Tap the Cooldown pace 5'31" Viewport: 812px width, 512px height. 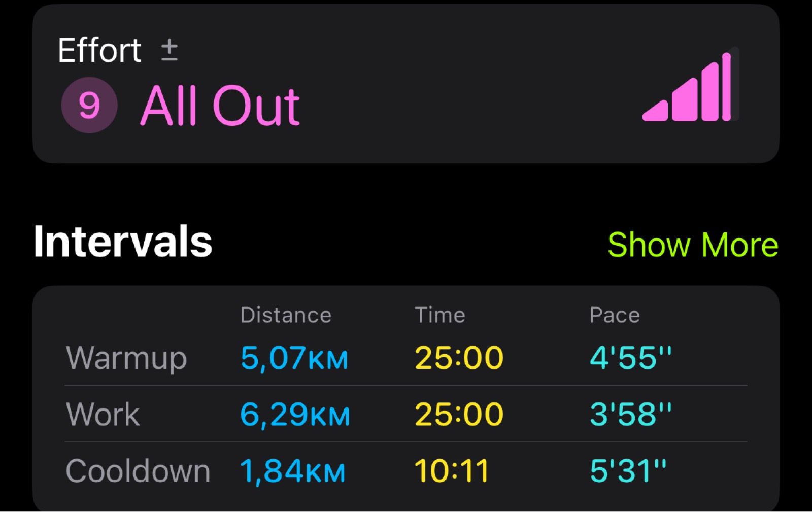(x=627, y=470)
